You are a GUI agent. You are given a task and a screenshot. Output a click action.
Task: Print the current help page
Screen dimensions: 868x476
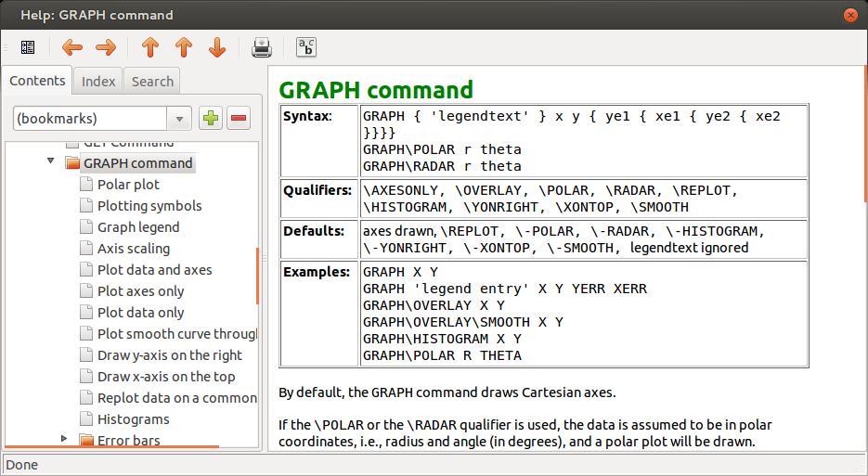(262, 47)
